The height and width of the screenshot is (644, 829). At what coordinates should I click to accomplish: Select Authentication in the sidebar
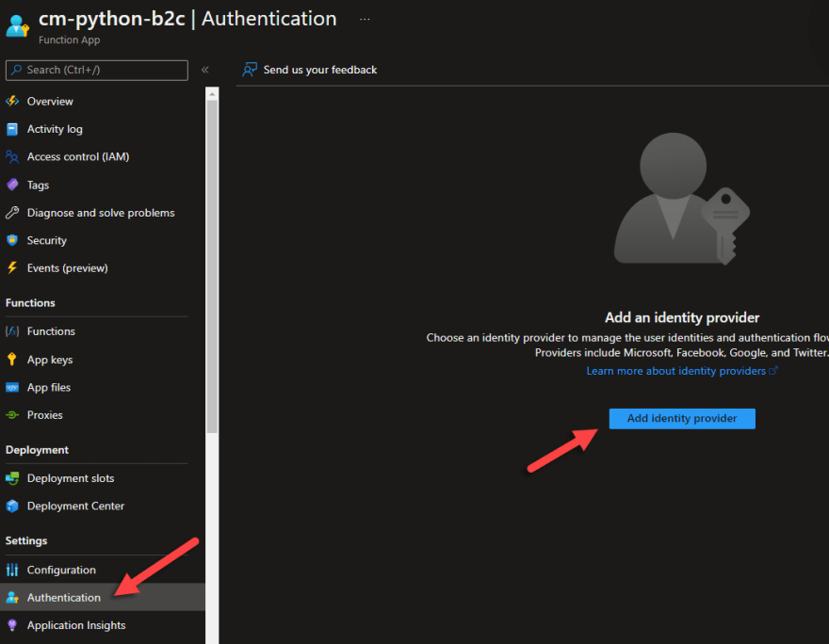pos(103,598)
